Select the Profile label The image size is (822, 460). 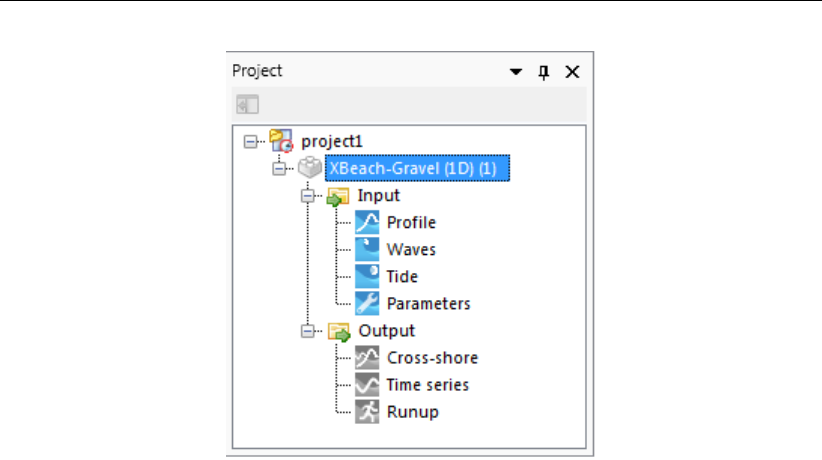coord(411,222)
